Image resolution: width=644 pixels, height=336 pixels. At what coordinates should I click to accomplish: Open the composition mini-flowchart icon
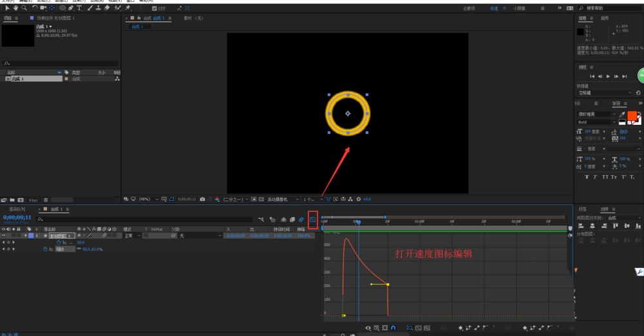point(261,219)
